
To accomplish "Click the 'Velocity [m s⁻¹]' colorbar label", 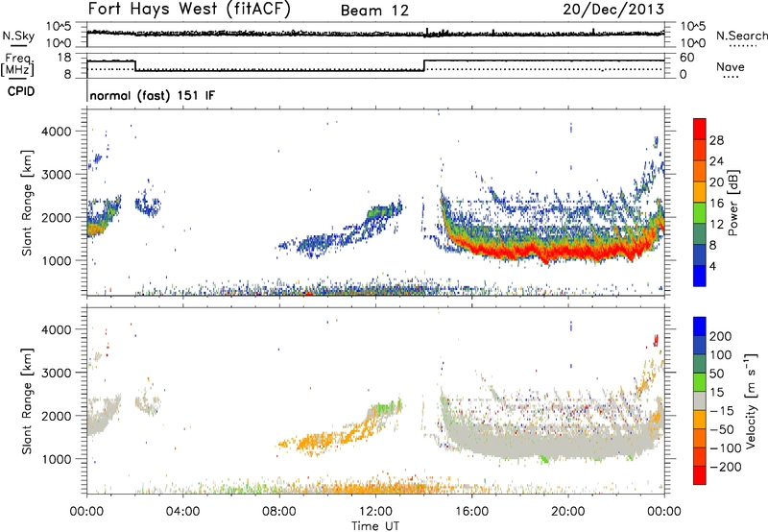I will tap(750, 400).
